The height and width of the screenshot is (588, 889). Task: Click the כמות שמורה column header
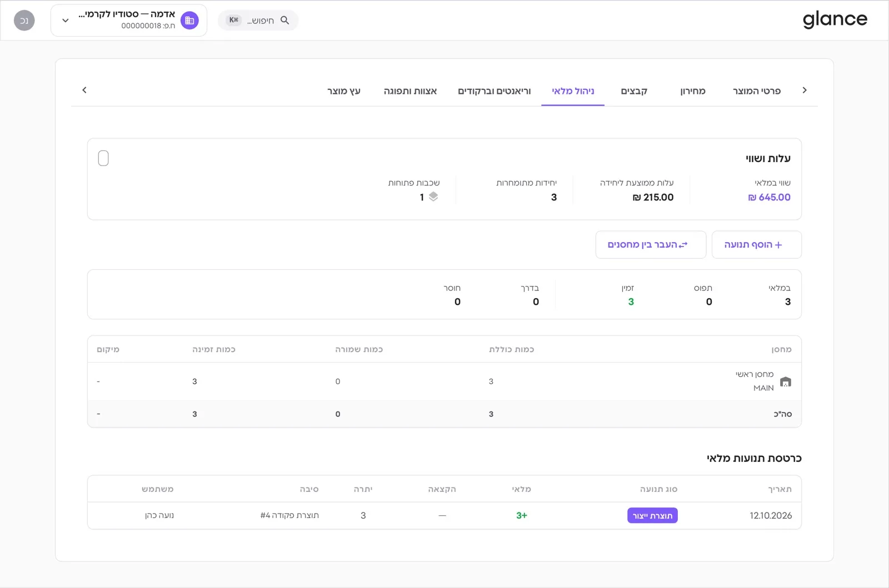click(x=359, y=350)
